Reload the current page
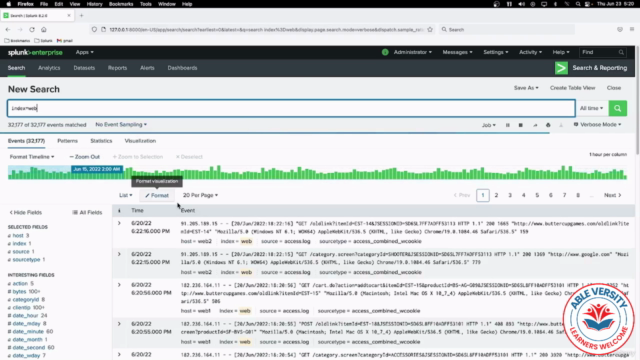Viewport: 640px width, 360px height. 32,29
